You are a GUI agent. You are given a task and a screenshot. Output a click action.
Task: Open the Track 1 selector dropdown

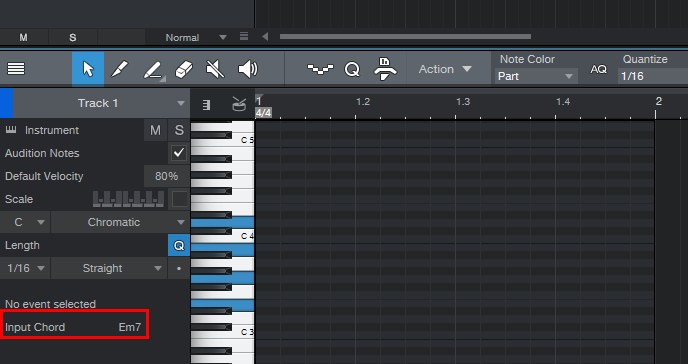click(x=102, y=103)
